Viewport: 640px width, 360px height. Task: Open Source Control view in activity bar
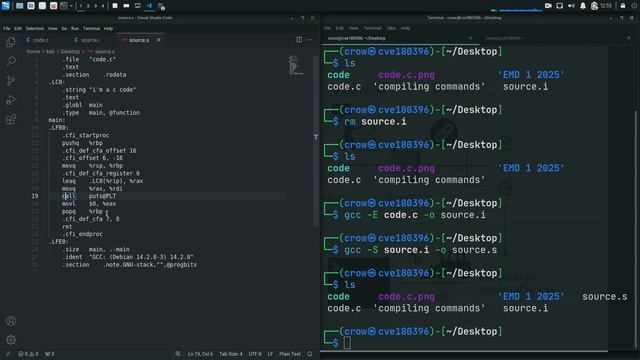point(11,80)
